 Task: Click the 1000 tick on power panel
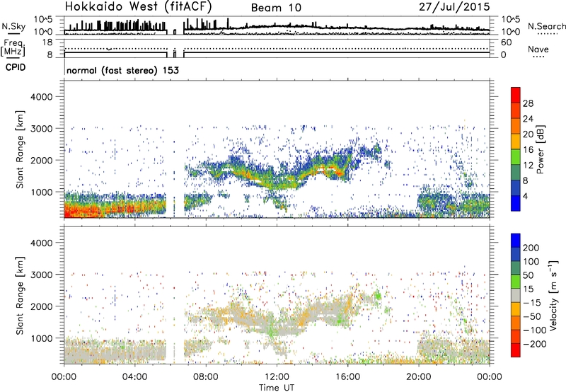tap(41, 192)
